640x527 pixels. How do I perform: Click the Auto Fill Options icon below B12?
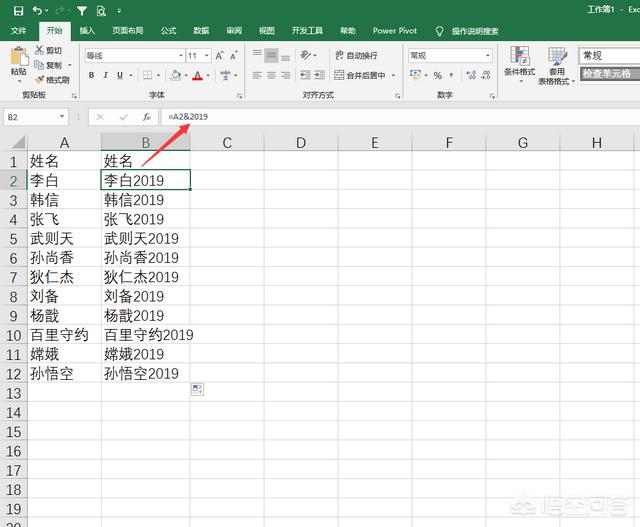(x=198, y=389)
